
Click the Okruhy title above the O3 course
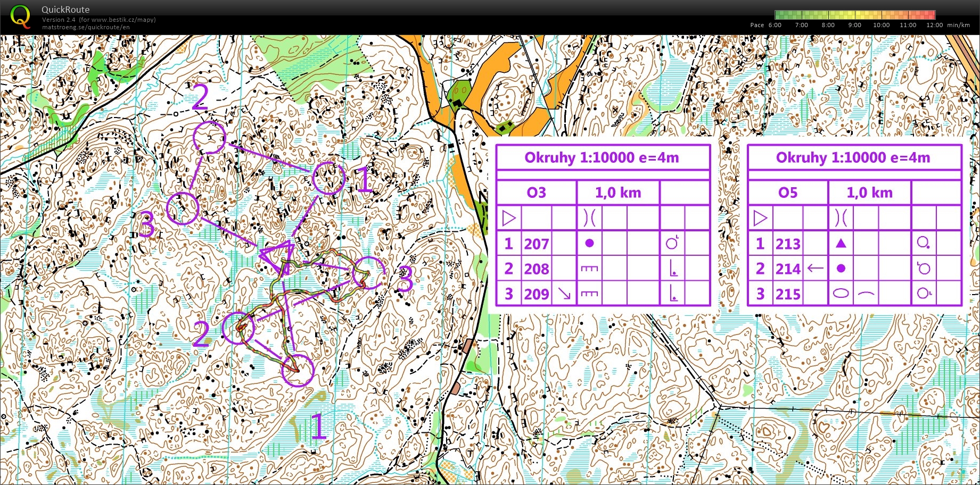point(602,157)
